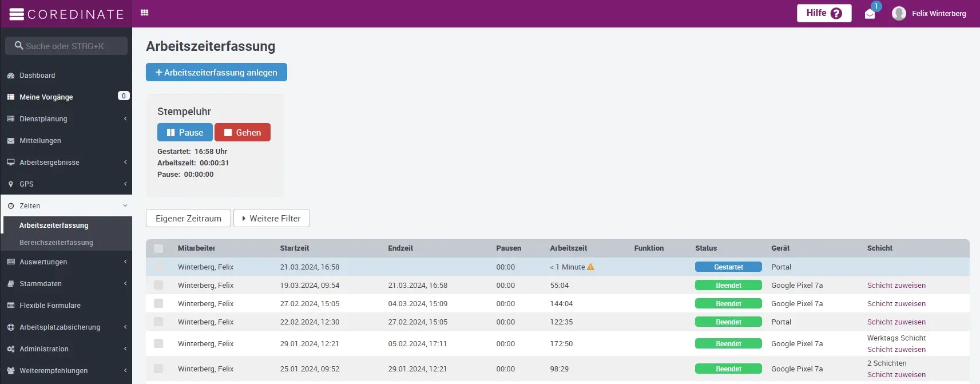The width and height of the screenshot is (980, 384).
Task: Click the warning triangle next to < 1 Minute
Action: click(591, 267)
